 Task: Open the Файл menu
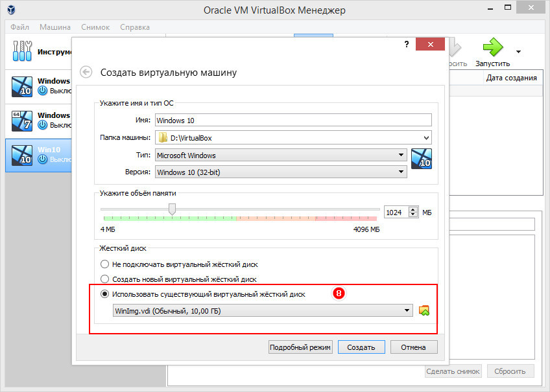click(19, 27)
